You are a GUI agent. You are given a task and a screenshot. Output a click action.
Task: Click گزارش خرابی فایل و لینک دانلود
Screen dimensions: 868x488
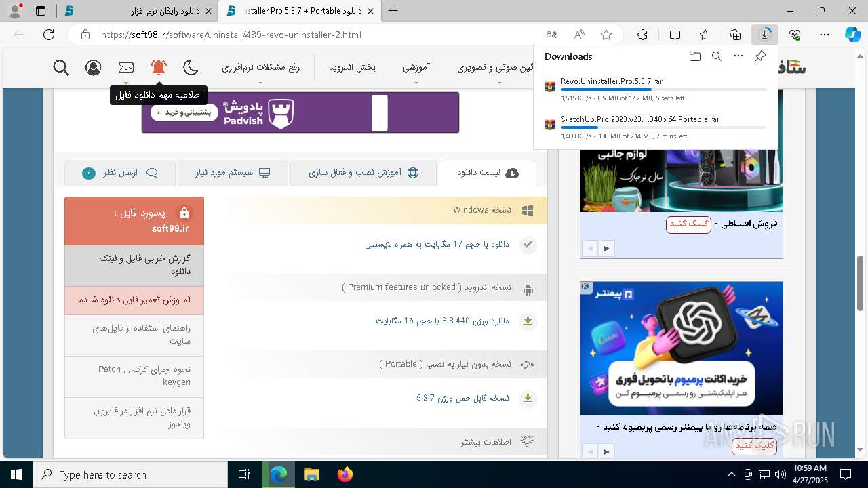[x=134, y=265]
